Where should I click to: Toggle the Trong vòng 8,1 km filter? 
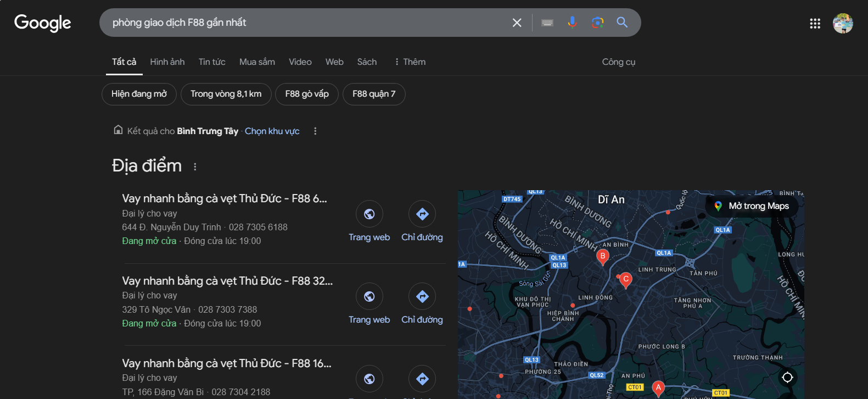(x=226, y=94)
